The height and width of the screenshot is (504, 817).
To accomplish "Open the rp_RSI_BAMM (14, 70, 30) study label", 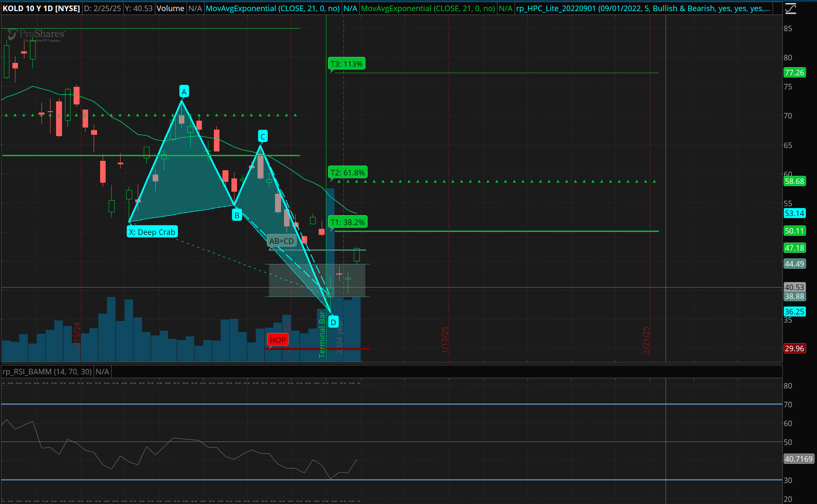I will (47, 372).
